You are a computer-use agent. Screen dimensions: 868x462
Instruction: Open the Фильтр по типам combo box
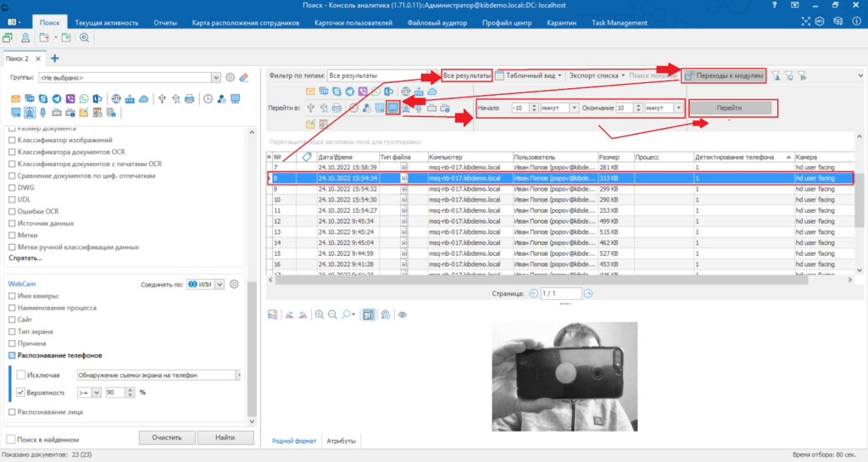point(380,75)
